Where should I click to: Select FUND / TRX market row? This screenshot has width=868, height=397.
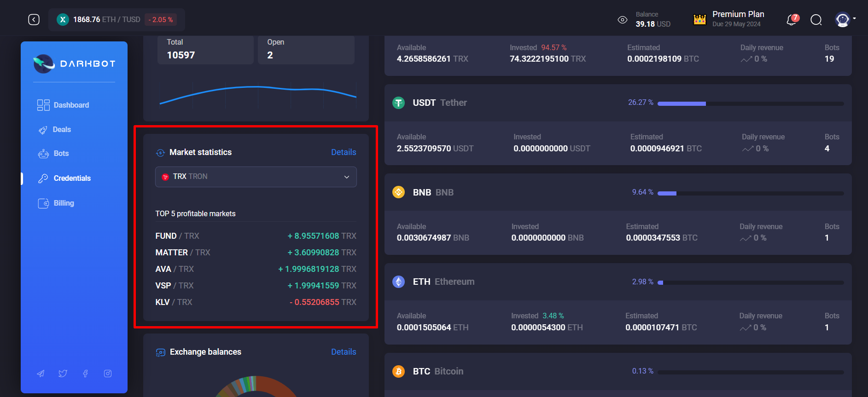click(256, 236)
